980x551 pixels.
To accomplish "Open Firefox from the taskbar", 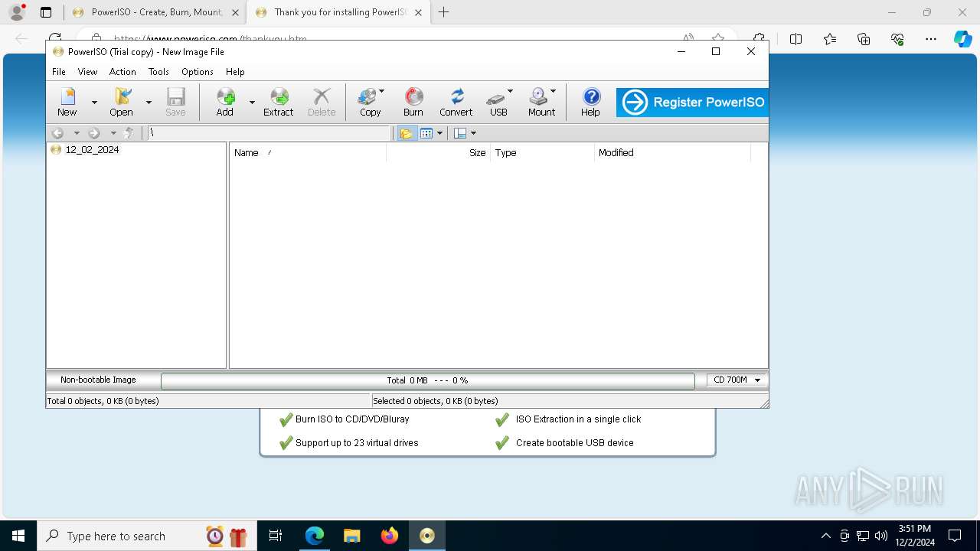I will [x=390, y=536].
